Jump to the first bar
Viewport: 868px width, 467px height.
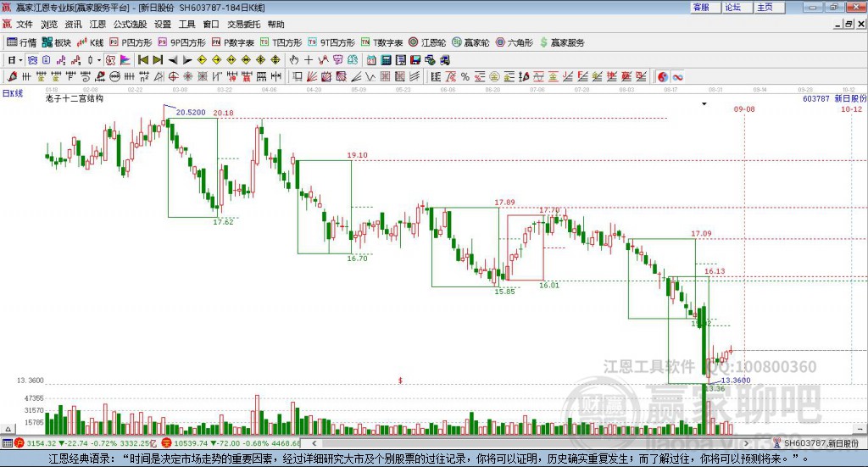click(x=142, y=60)
